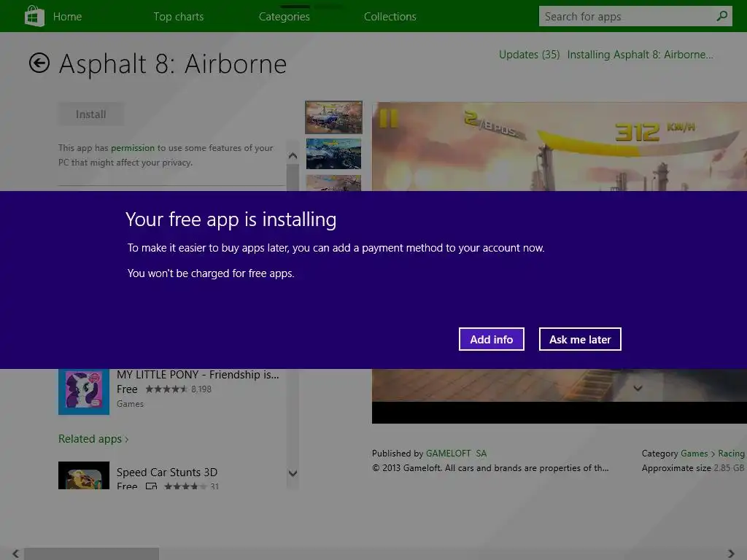Image resolution: width=747 pixels, height=560 pixels.
Task: Open the Updates (35) link
Action: coord(529,54)
